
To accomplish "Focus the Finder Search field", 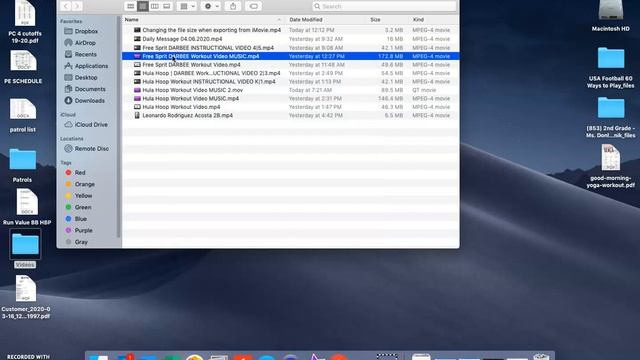I will 384,6.
